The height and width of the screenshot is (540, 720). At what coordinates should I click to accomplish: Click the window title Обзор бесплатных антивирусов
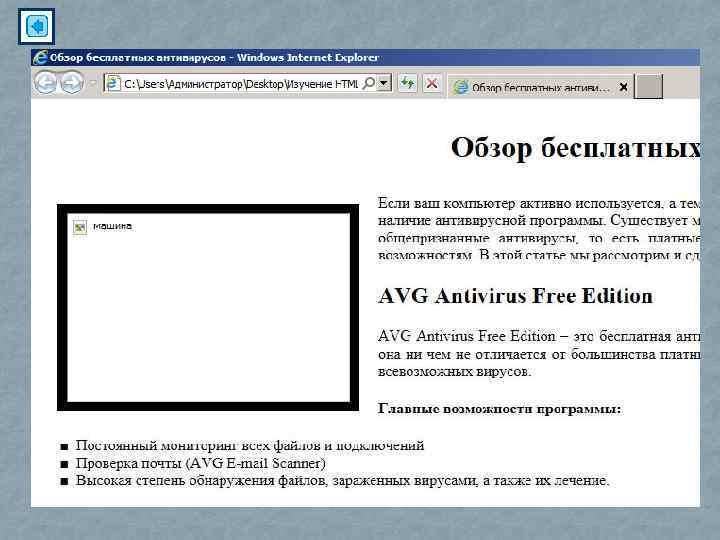(x=138, y=58)
